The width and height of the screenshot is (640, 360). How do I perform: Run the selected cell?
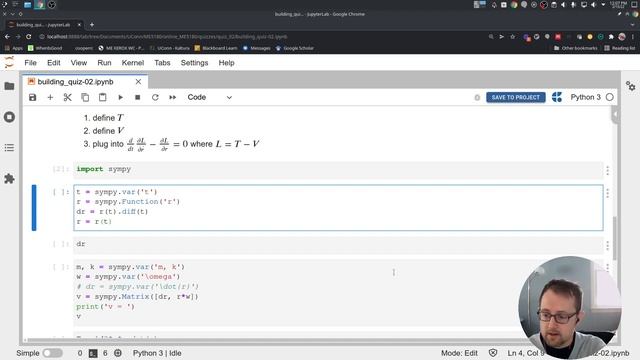click(120, 98)
